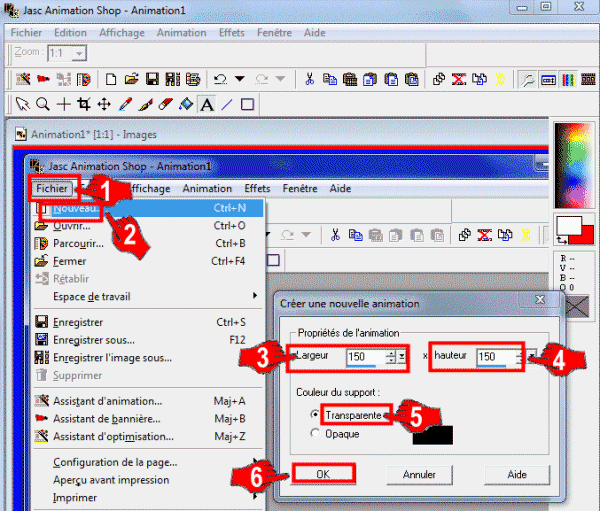The image size is (600, 511).
Task: Create a new animation with blank-page toolbar icon
Action: pos(111,80)
